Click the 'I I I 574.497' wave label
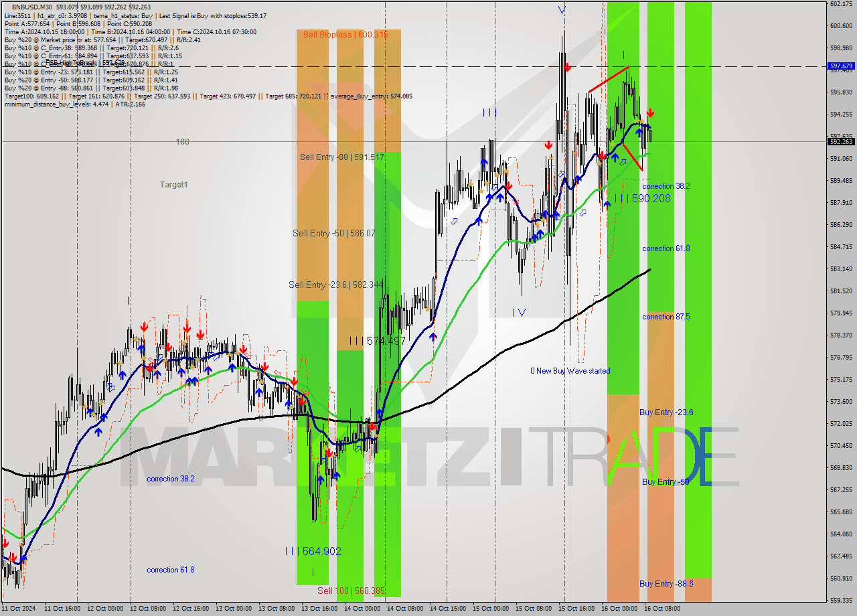Image resolution: width=857 pixels, height=616 pixels. [x=377, y=340]
